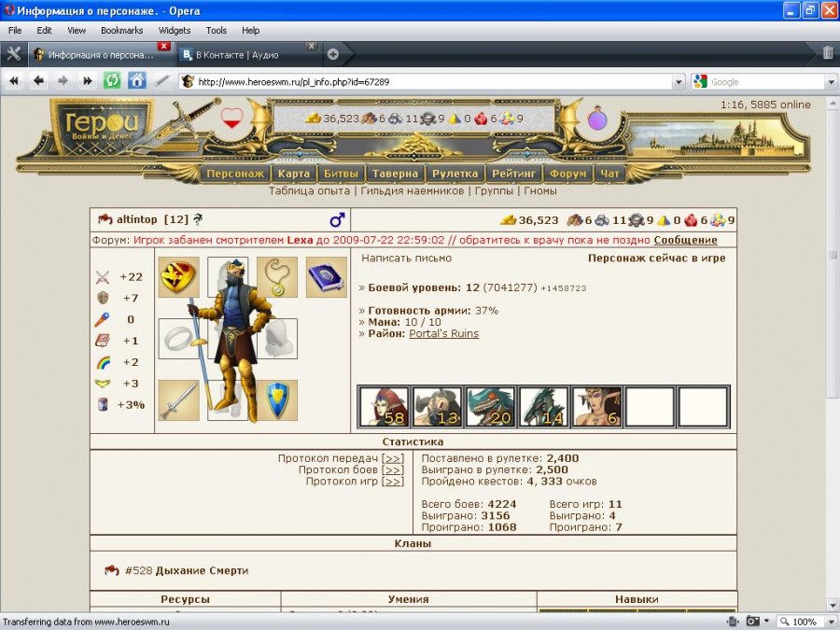Click the Opera reload page icon
Screen dimensions: 840x630
click(112, 81)
